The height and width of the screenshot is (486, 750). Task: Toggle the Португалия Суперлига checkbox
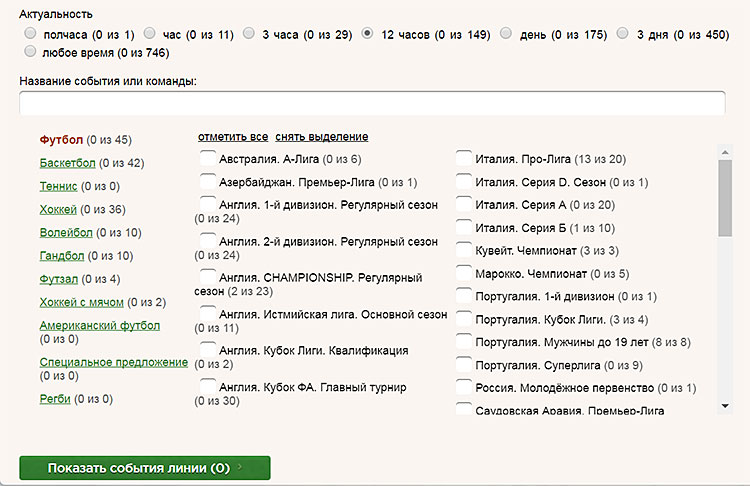[464, 365]
